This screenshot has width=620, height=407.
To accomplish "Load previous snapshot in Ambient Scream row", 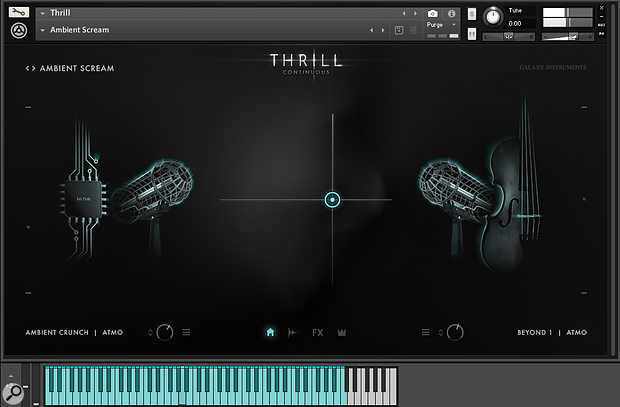I will point(371,30).
